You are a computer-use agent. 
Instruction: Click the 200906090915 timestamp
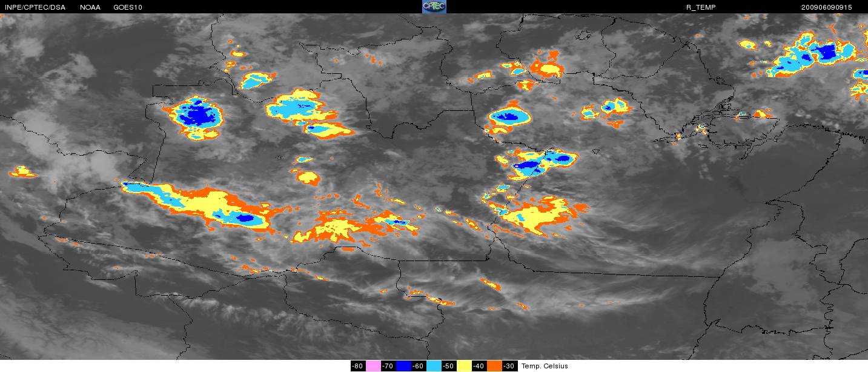point(826,7)
